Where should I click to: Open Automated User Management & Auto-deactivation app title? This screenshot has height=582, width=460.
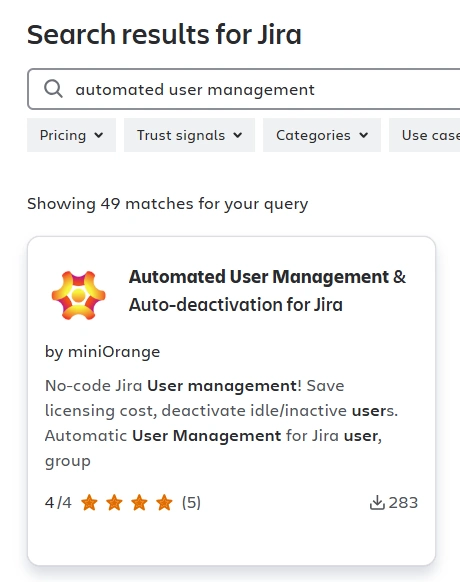[267, 291]
